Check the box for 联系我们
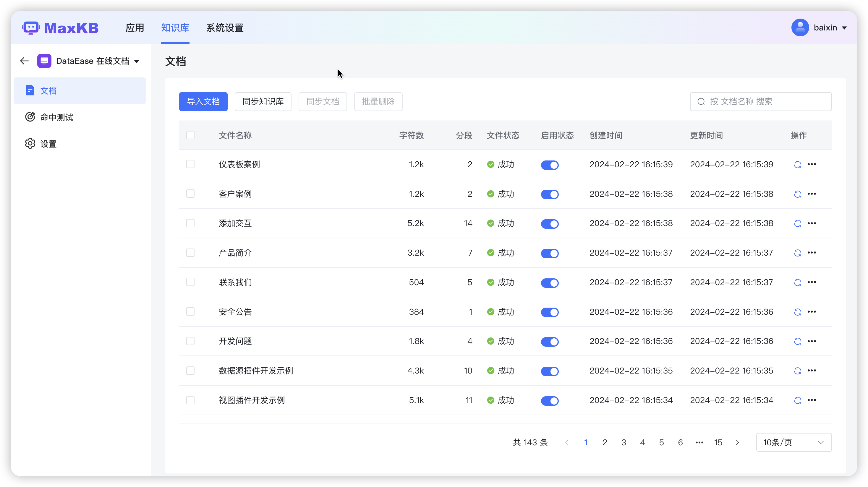This screenshot has width=868, height=487. click(x=190, y=282)
